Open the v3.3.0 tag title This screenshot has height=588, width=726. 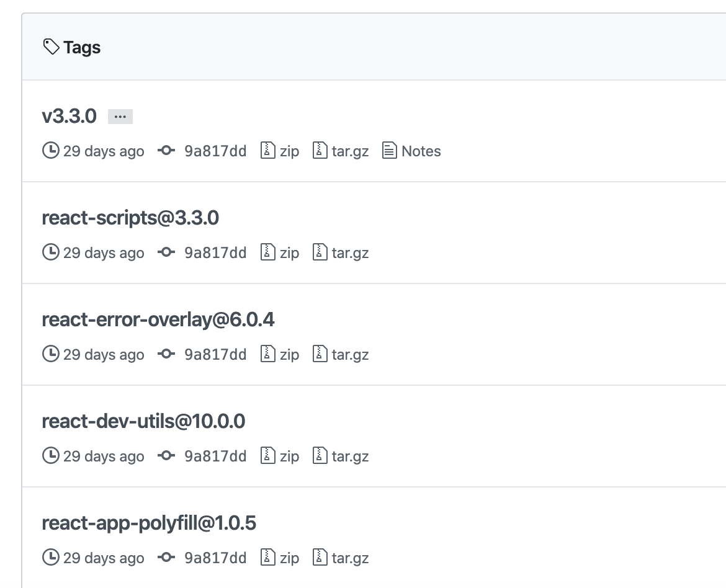tap(69, 116)
